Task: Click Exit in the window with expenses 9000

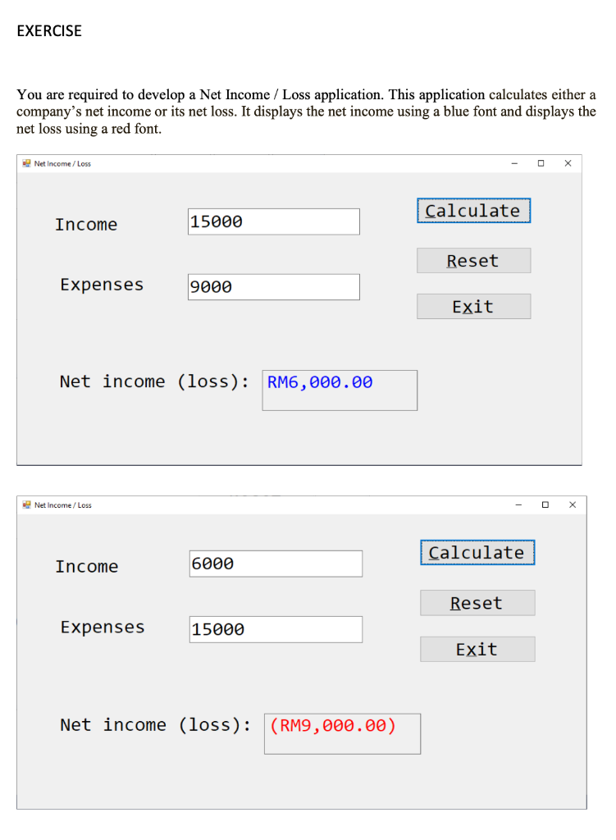Action: pos(473,307)
